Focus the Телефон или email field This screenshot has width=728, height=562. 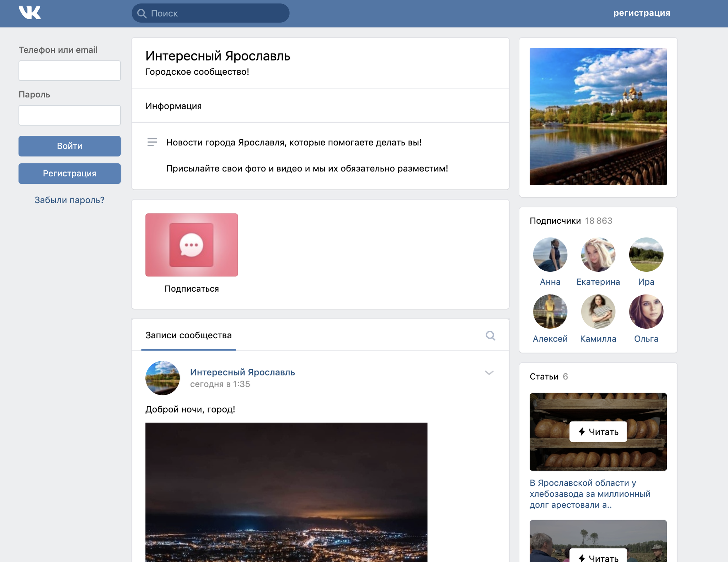click(69, 71)
